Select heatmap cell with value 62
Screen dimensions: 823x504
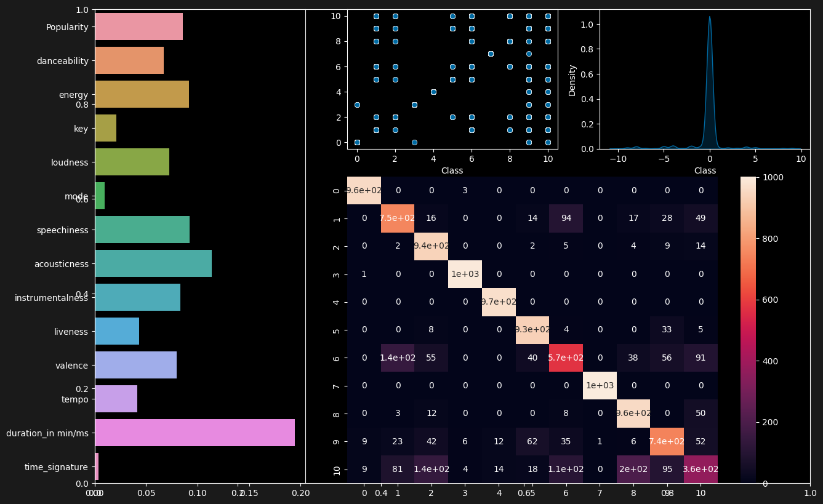pyautogui.click(x=532, y=442)
